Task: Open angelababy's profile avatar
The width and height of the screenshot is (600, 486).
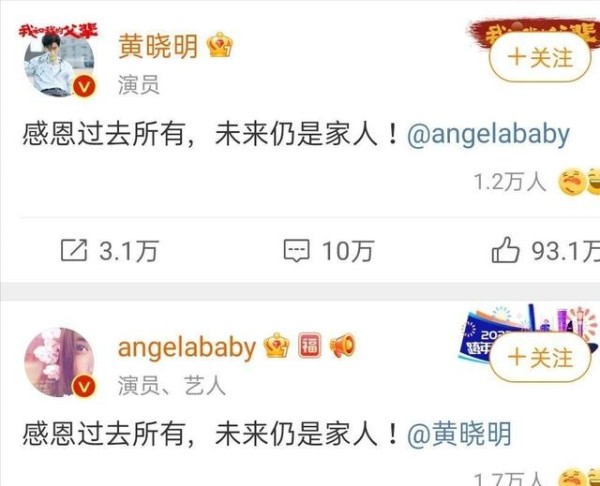Action: [59, 362]
